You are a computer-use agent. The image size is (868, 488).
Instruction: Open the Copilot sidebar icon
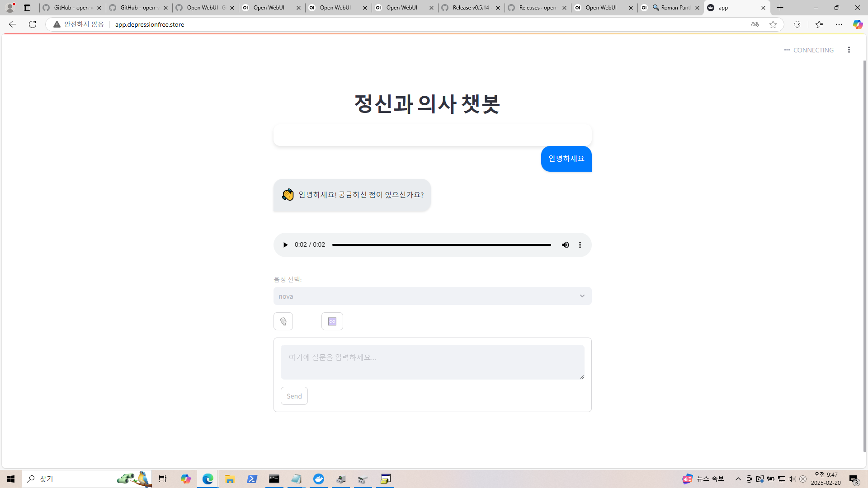858,24
